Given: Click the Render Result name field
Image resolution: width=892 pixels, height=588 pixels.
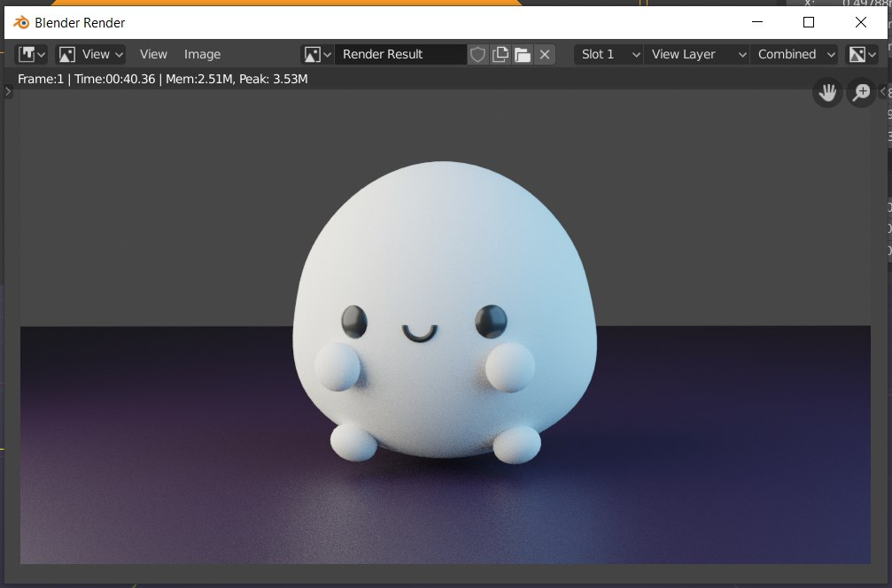Looking at the screenshot, I should [x=399, y=54].
